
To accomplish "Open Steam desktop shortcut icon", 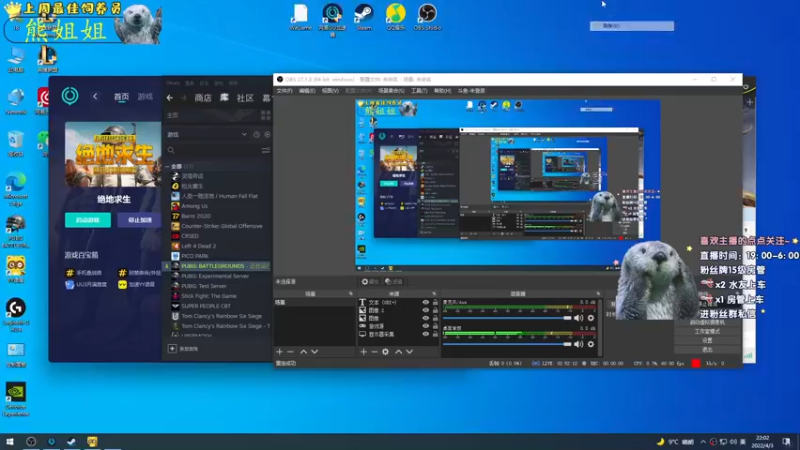I will (364, 17).
